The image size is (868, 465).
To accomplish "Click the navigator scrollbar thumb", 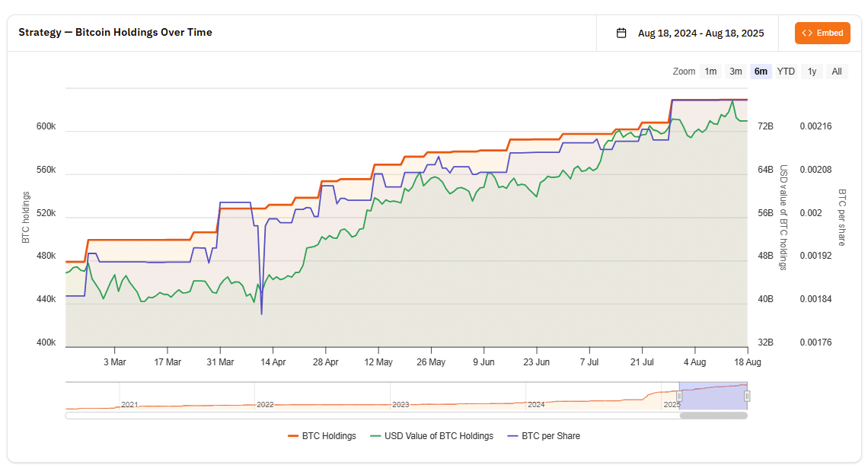I will [x=713, y=416].
